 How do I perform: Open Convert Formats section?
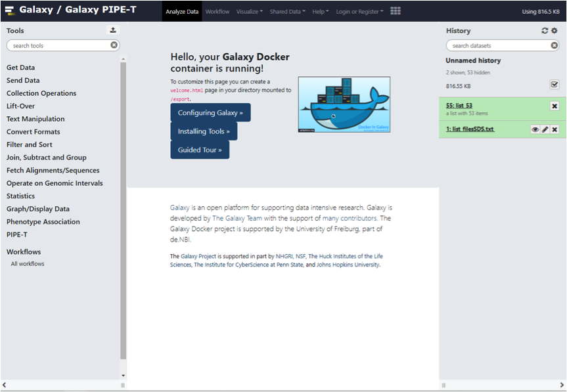(x=34, y=132)
